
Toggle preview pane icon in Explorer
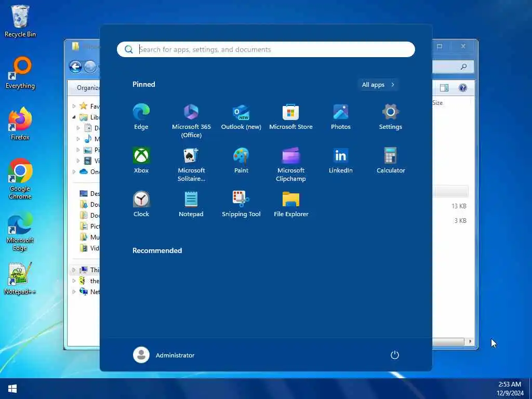444,88
